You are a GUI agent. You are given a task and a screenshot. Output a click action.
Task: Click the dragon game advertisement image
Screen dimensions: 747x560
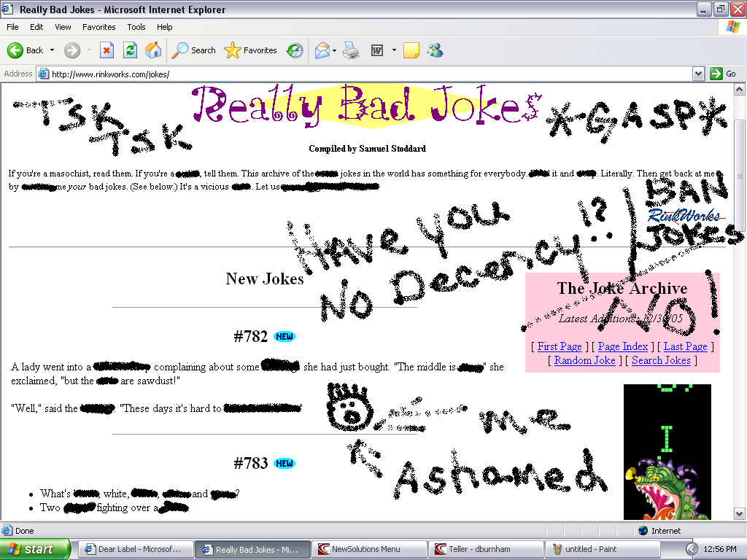pos(667,452)
